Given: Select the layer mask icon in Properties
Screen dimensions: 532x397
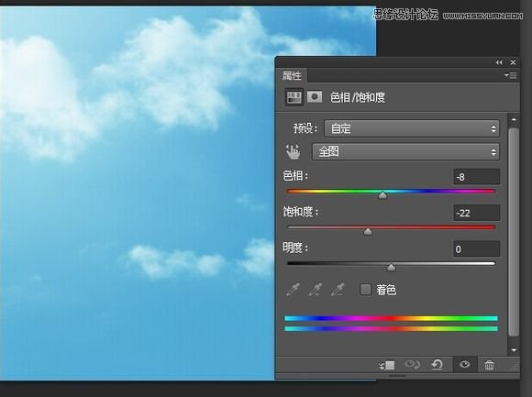Looking at the screenshot, I should (315, 97).
